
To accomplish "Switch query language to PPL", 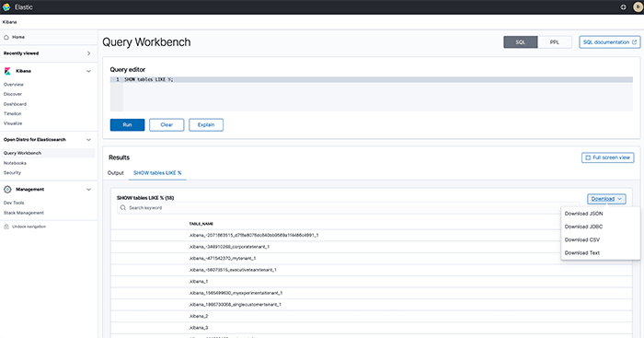I will [555, 42].
